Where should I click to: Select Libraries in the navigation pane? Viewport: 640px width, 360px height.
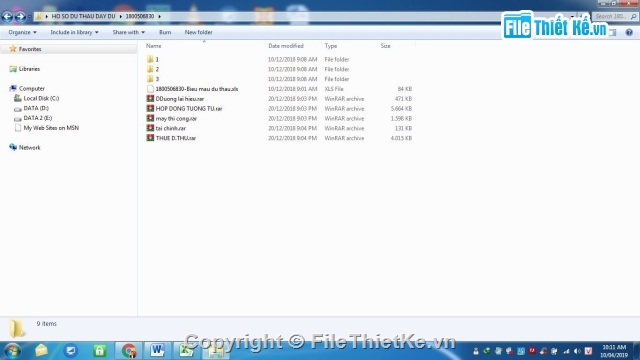tap(29, 69)
